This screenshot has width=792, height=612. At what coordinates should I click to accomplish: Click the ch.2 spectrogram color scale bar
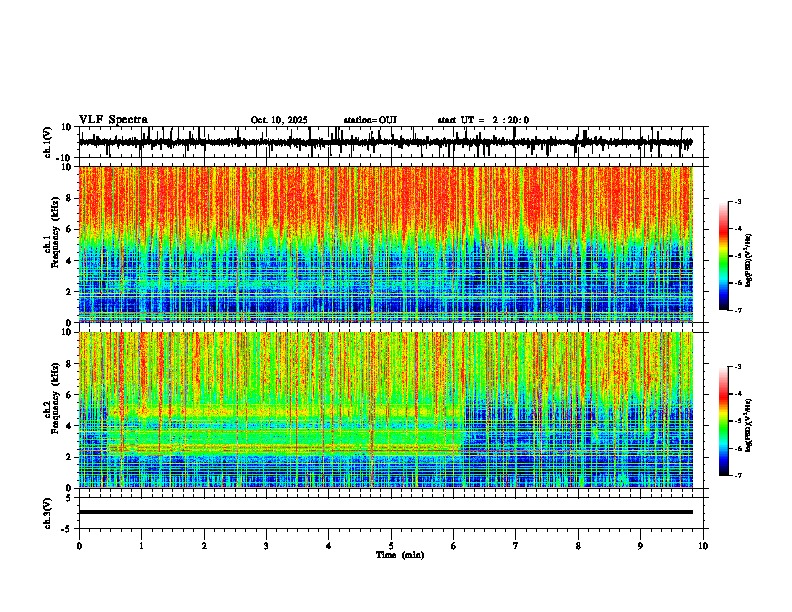[x=724, y=421]
